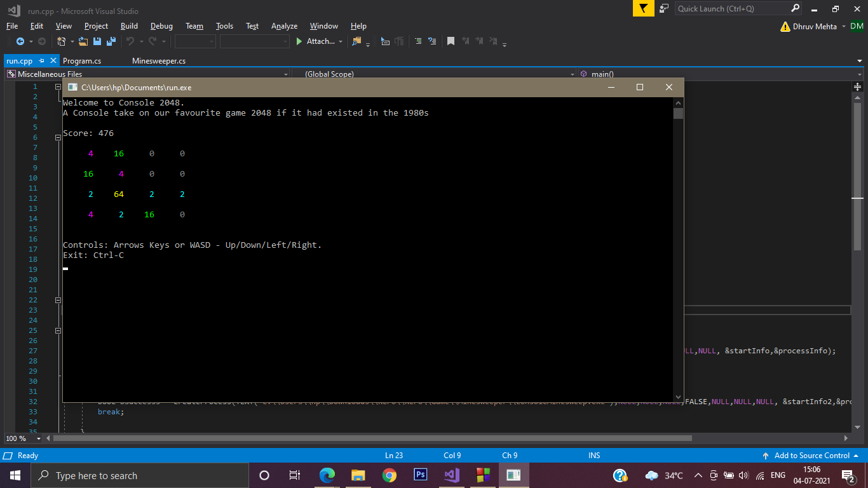Click the New Project toolbar icon
868x488 pixels.
[x=62, y=41]
